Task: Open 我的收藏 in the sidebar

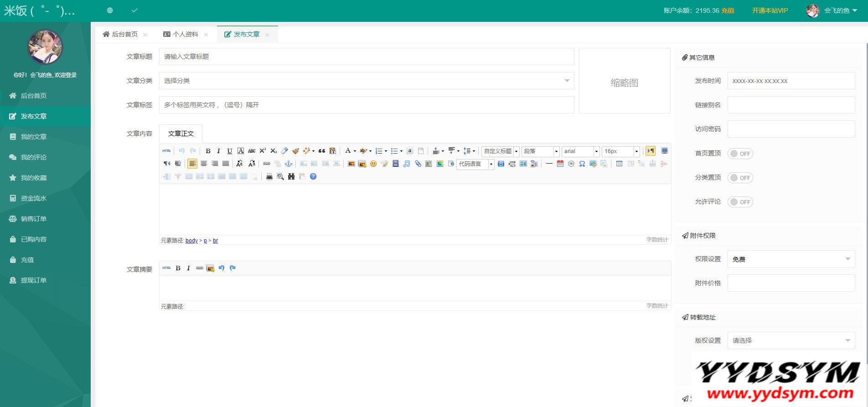Action: point(34,178)
